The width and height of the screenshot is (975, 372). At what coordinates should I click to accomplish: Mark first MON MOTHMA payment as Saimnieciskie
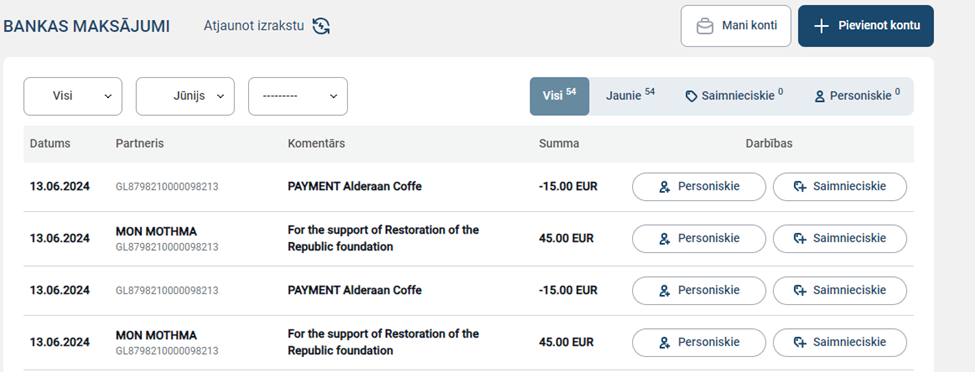click(x=839, y=239)
